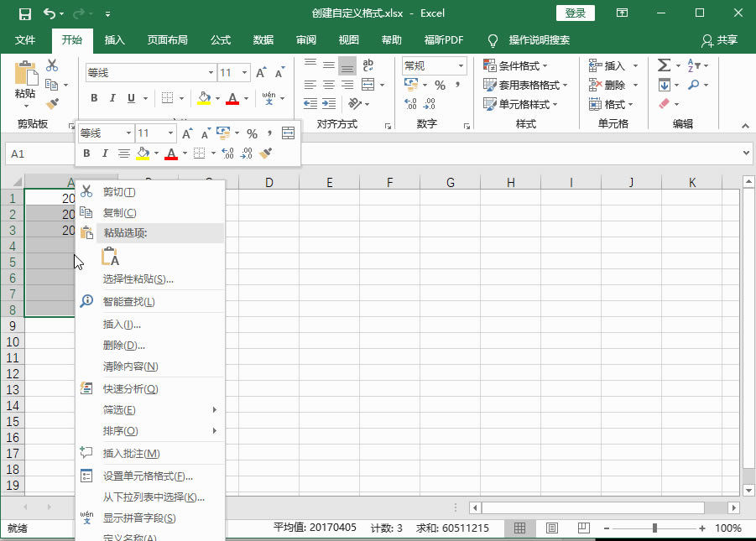Toggle underline formatting in the ribbon
The height and width of the screenshot is (541, 756).
tap(133, 98)
